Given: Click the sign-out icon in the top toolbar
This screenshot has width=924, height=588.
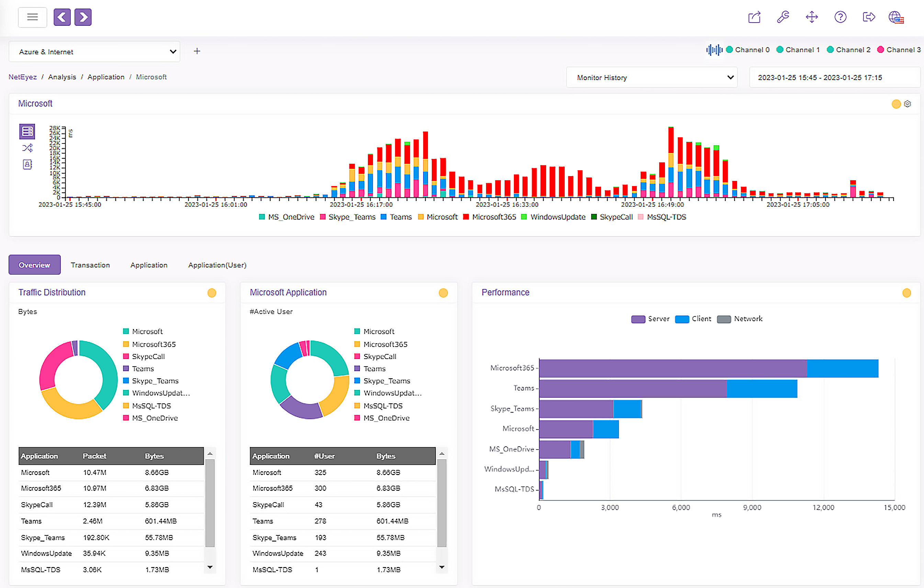Looking at the screenshot, I should (x=869, y=17).
